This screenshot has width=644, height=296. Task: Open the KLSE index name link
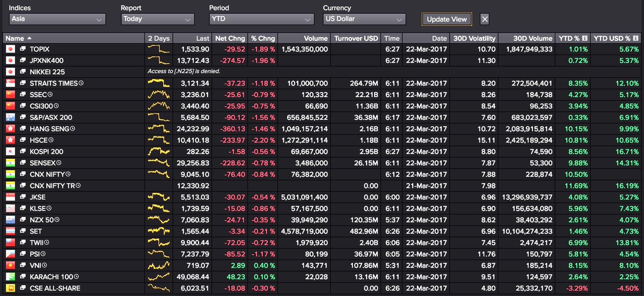pyautogui.click(x=38, y=208)
